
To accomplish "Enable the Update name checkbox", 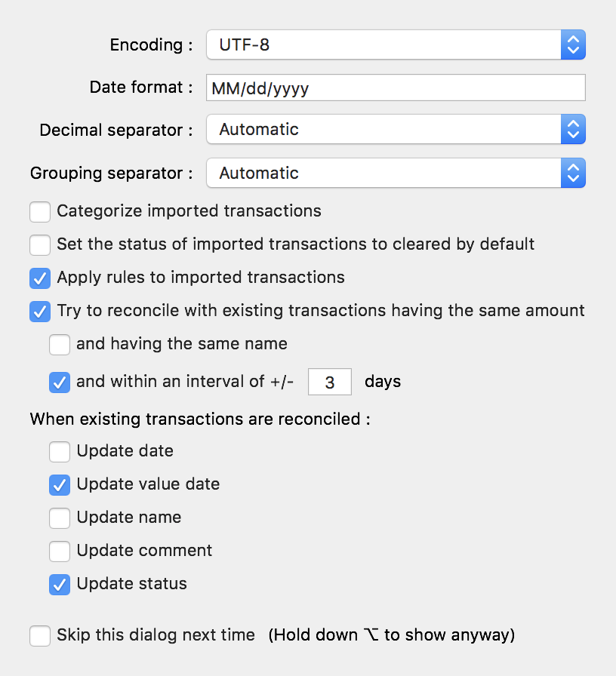I will click(x=60, y=518).
